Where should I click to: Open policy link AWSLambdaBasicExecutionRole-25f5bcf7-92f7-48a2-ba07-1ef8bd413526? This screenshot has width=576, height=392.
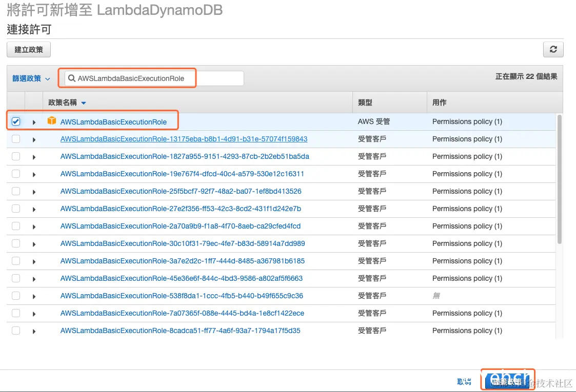coord(181,191)
